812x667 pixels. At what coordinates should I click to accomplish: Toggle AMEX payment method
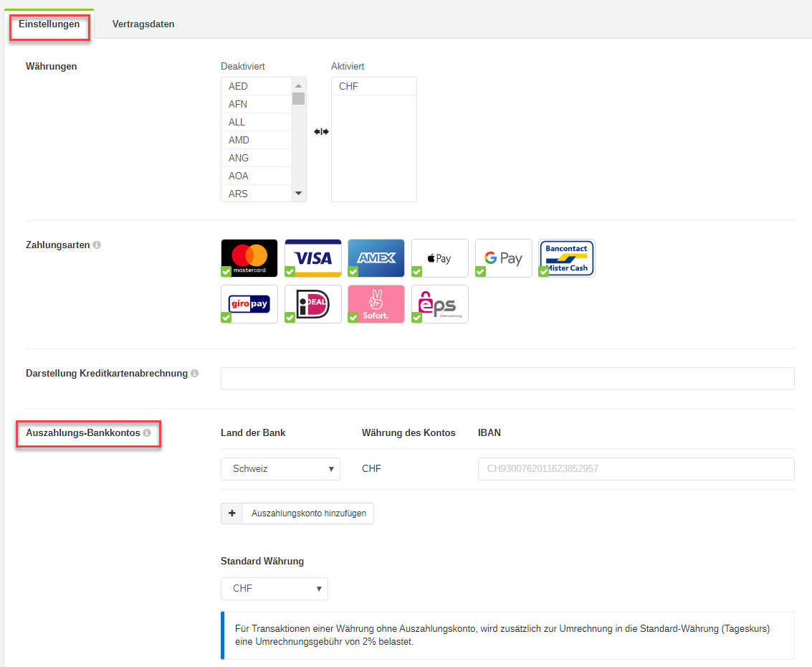click(x=376, y=258)
